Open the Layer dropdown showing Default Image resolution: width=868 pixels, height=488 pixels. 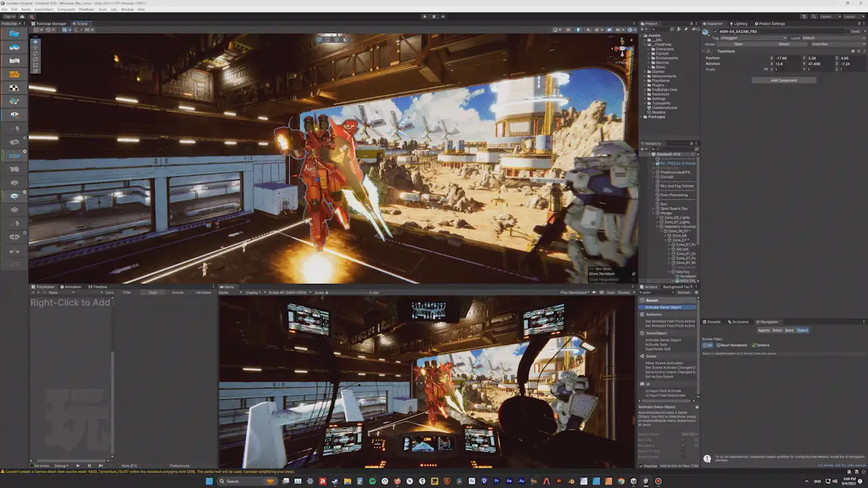[x=833, y=38]
